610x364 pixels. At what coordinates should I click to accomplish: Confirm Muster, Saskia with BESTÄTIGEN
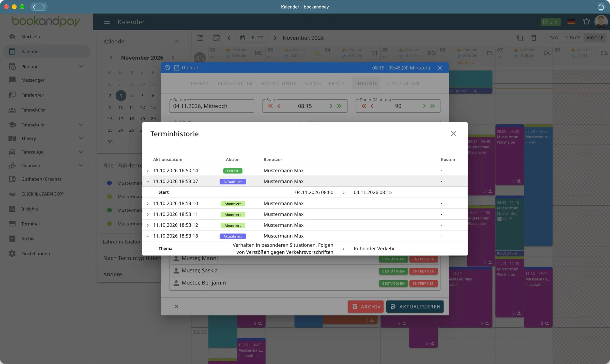[x=393, y=271]
